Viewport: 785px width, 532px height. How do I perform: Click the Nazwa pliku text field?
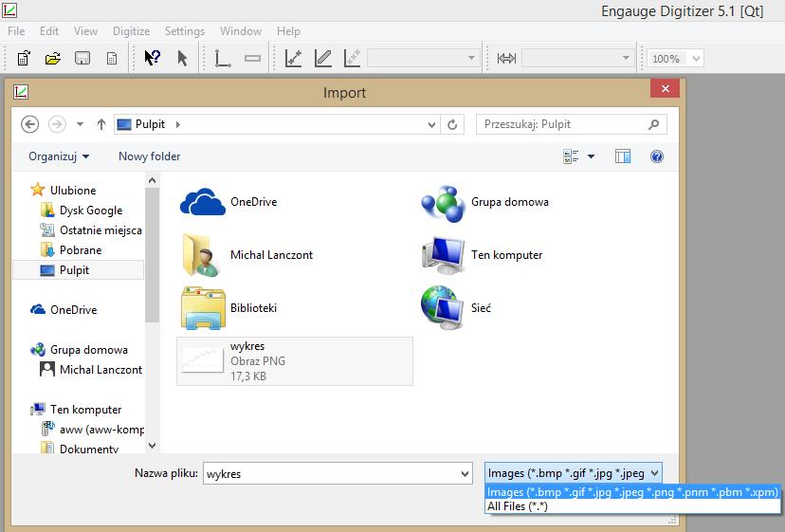331,473
